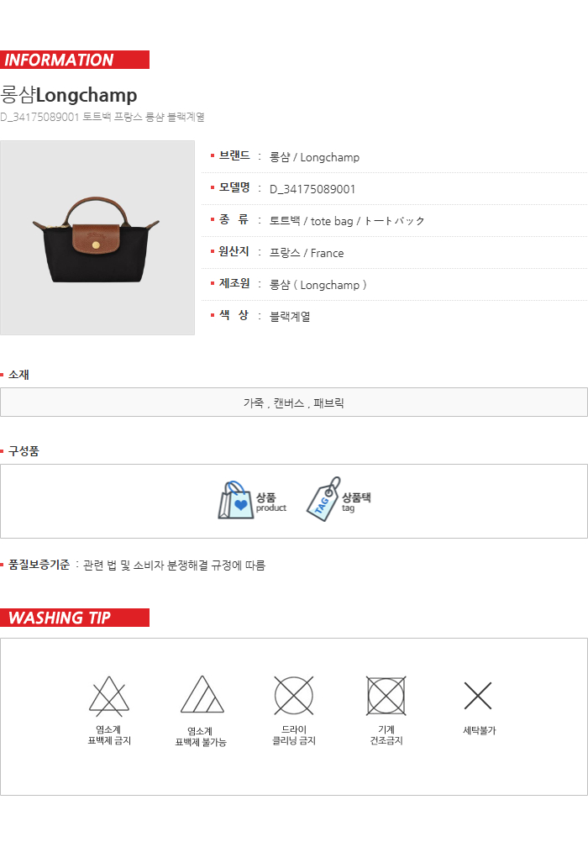Click the no-washing X icon
This screenshot has width=588, height=868.
478,696
